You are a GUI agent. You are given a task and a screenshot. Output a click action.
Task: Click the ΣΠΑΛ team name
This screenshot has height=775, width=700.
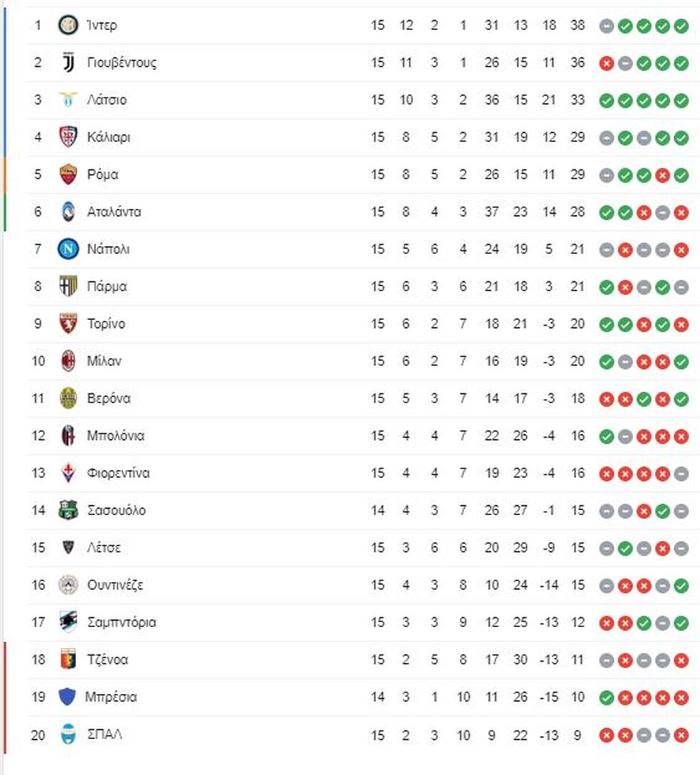(104, 735)
